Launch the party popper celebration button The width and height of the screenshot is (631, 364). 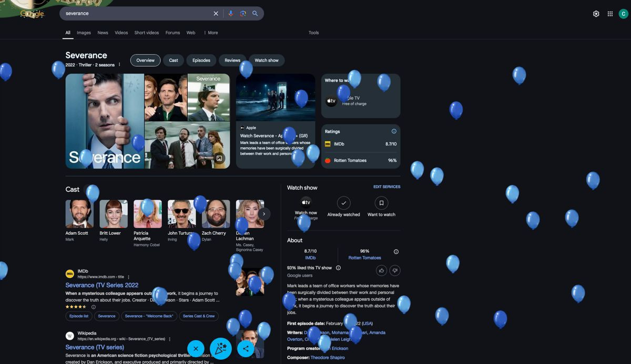221,348
